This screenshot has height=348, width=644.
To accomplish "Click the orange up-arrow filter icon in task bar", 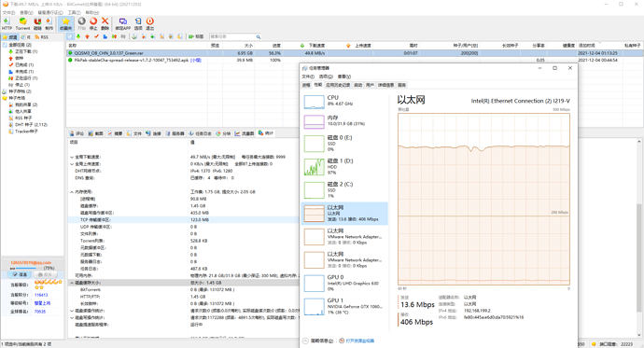I will (87, 36).
